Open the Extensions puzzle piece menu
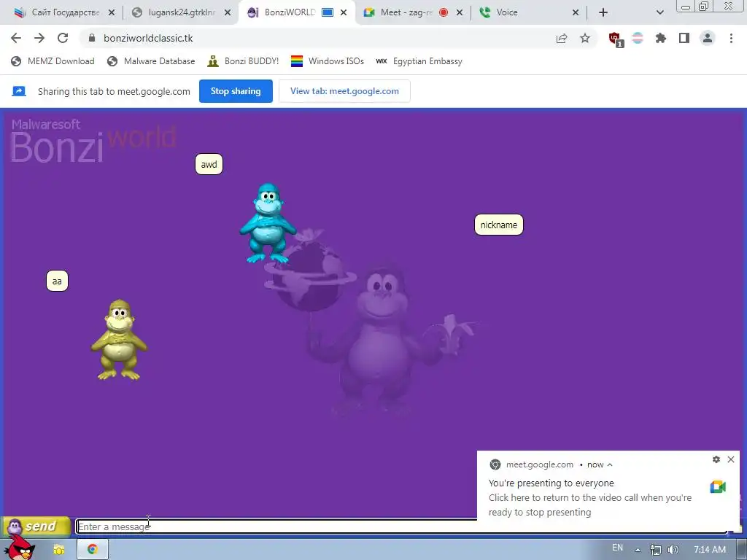The height and width of the screenshot is (560, 747). point(661,38)
